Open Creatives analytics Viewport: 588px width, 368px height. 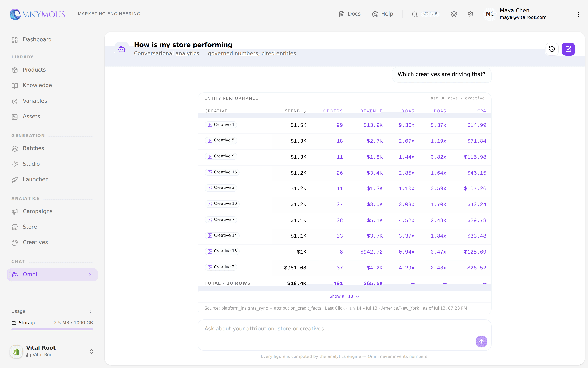coord(52,243)
